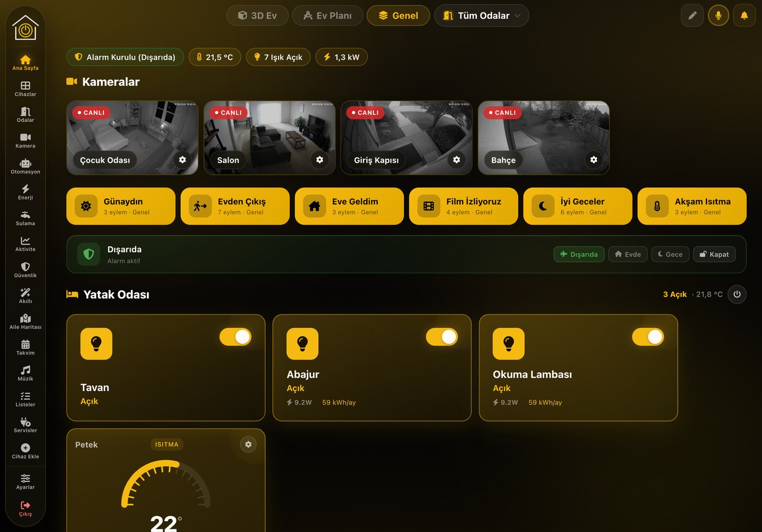Click the 7 Işık Açık status chip

[278, 57]
